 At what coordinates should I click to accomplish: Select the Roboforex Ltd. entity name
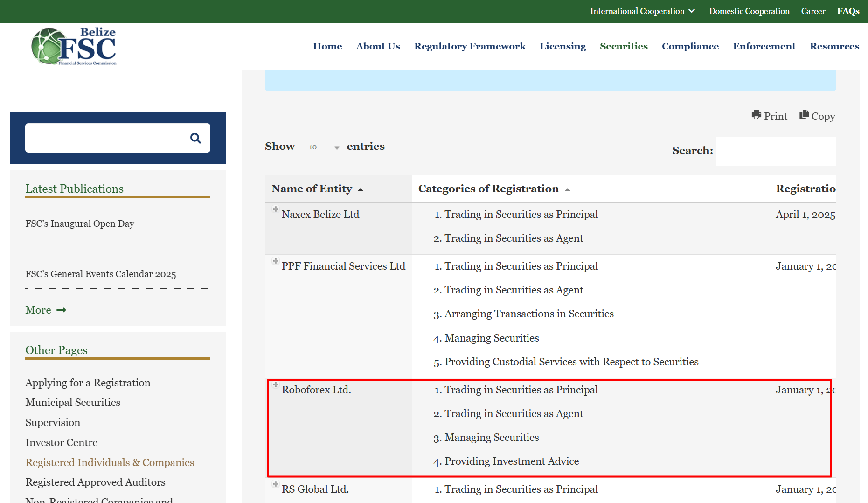tap(316, 390)
